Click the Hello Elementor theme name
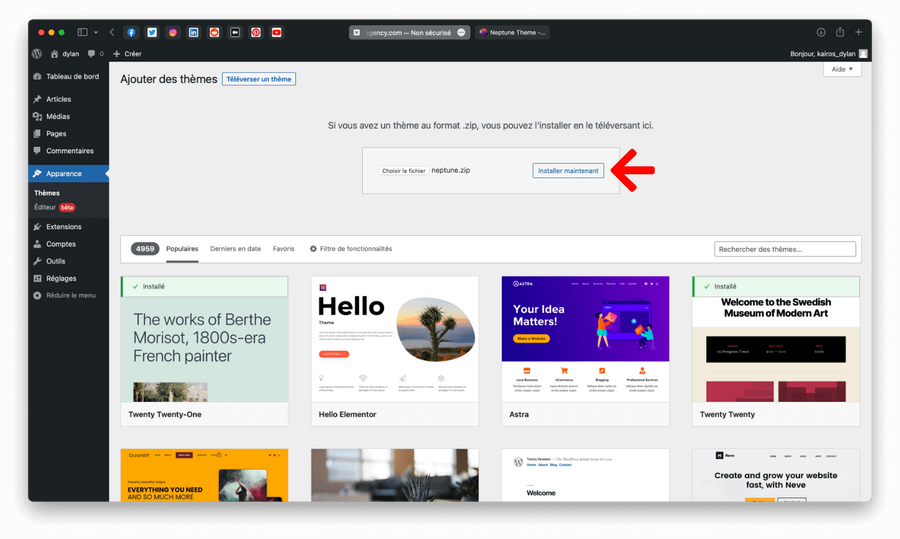The image size is (900, 539). click(x=347, y=414)
